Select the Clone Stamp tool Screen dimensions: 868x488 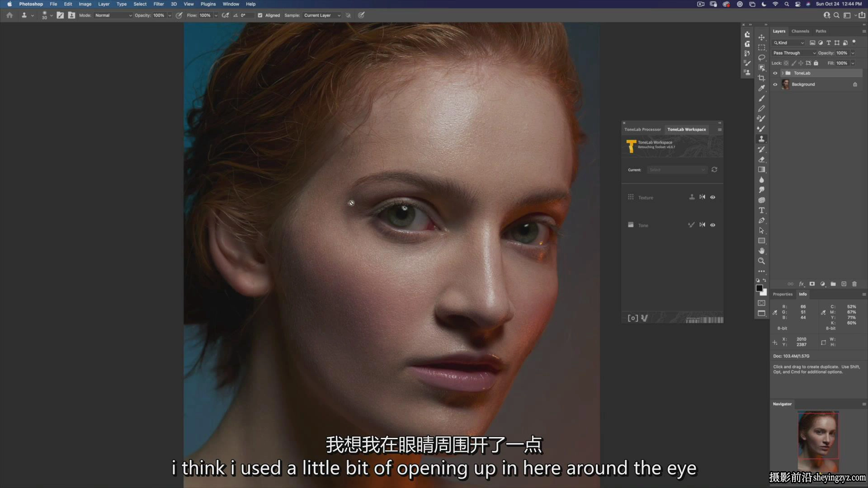coord(762,139)
